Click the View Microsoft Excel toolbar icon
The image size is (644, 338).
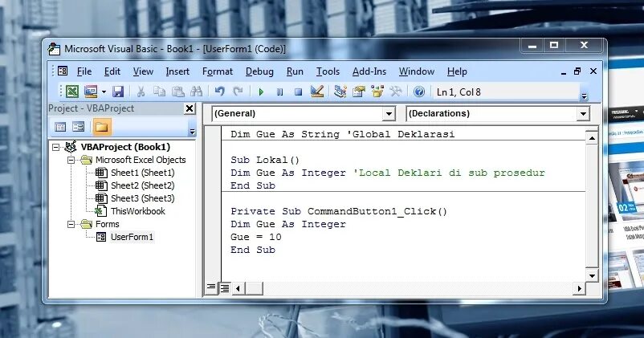(72, 92)
